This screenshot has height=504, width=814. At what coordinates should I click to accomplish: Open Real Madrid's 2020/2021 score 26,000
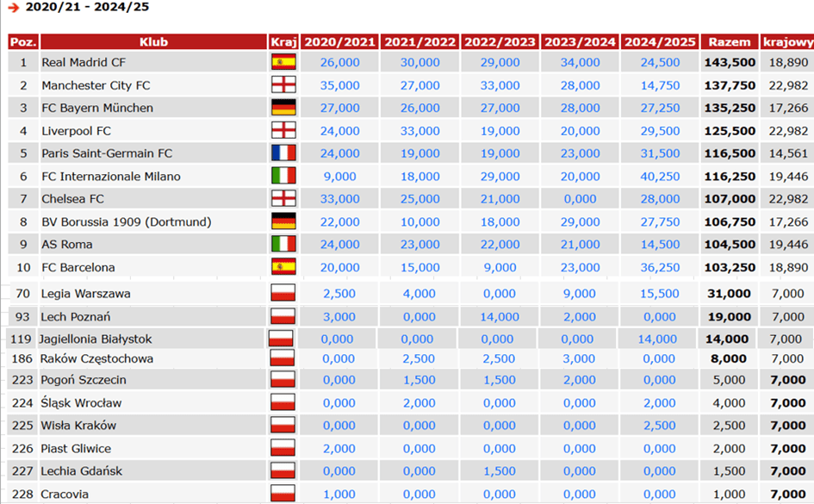click(339, 63)
